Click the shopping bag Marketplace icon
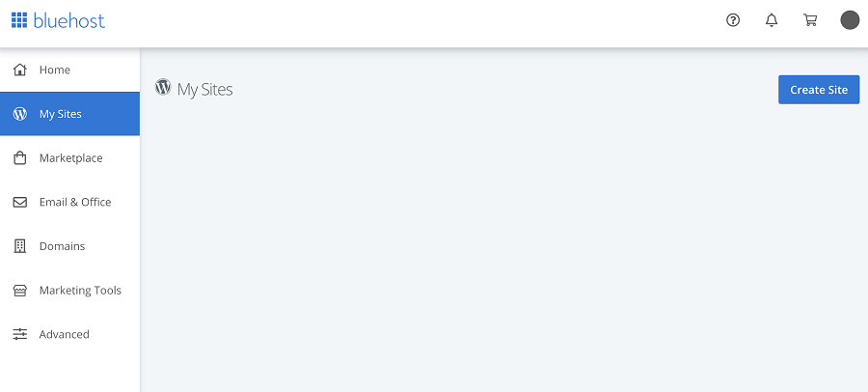The height and width of the screenshot is (392, 868). 20,158
